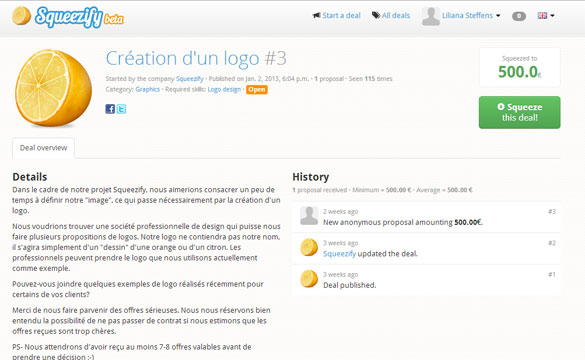Click the megaphone icon beside Start a deal

point(316,15)
